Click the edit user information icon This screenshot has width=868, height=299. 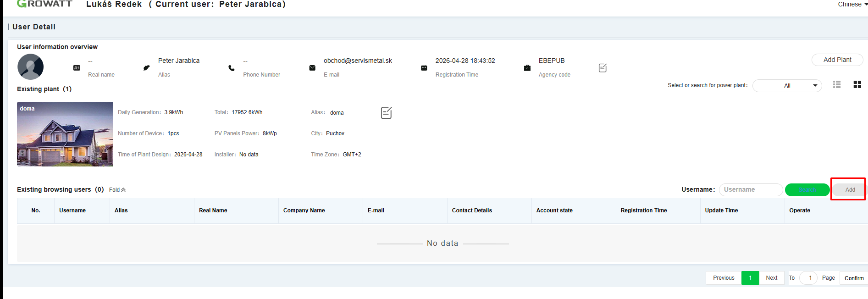[x=603, y=68]
